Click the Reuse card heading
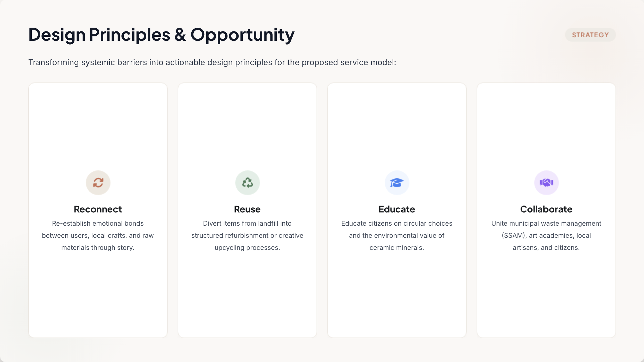This screenshot has width=644, height=362. point(247,209)
